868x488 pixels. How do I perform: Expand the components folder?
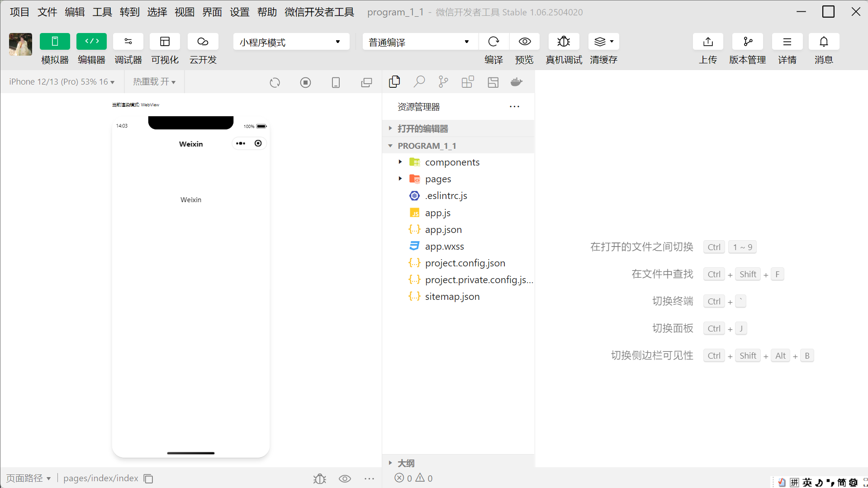[x=458, y=162]
